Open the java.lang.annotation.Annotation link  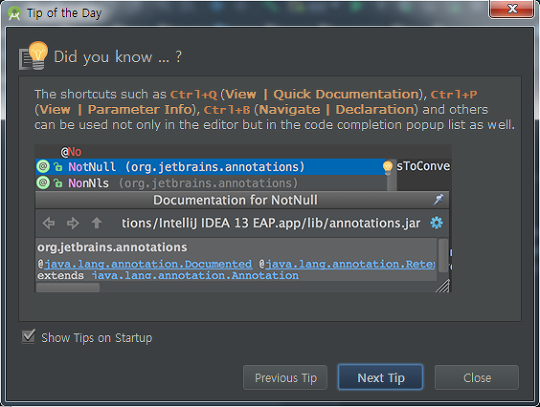tap(195, 275)
